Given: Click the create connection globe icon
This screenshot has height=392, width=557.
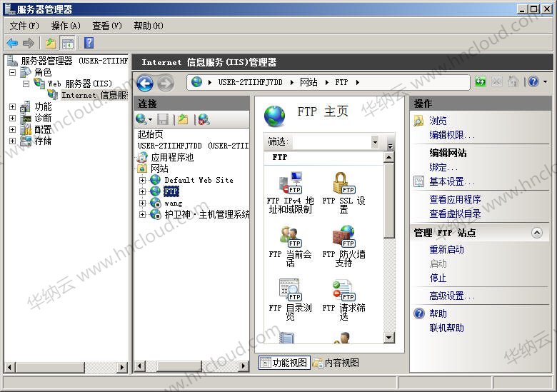Looking at the screenshot, I should pos(141,119).
